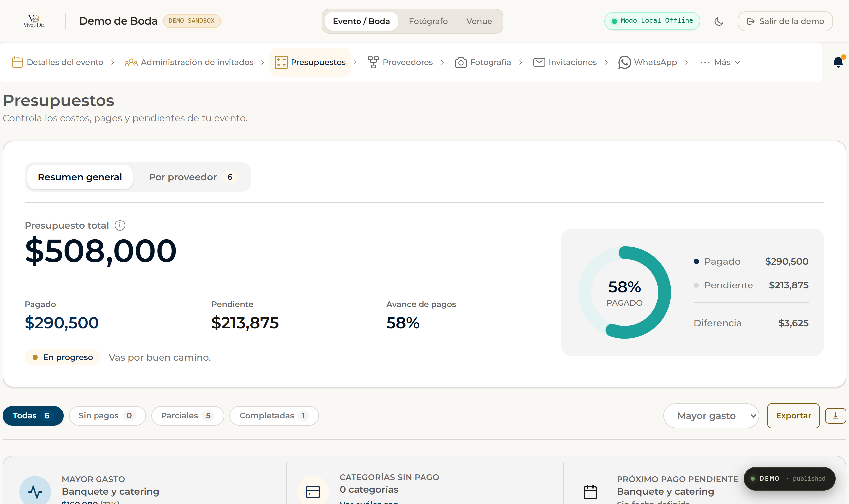This screenshot has height=504, width=849.
Task: Switch to the Fotógrafo view
Action: click(428, 21)
